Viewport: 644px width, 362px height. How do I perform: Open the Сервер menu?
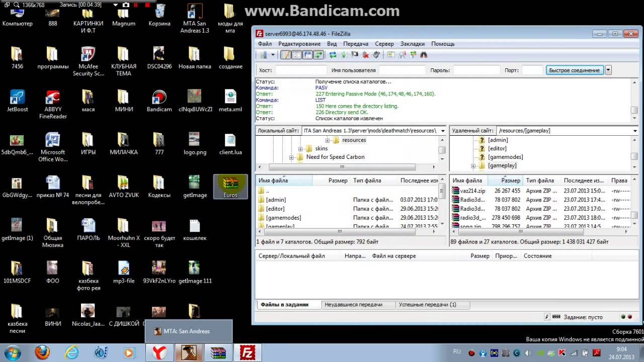pos(384,44)
